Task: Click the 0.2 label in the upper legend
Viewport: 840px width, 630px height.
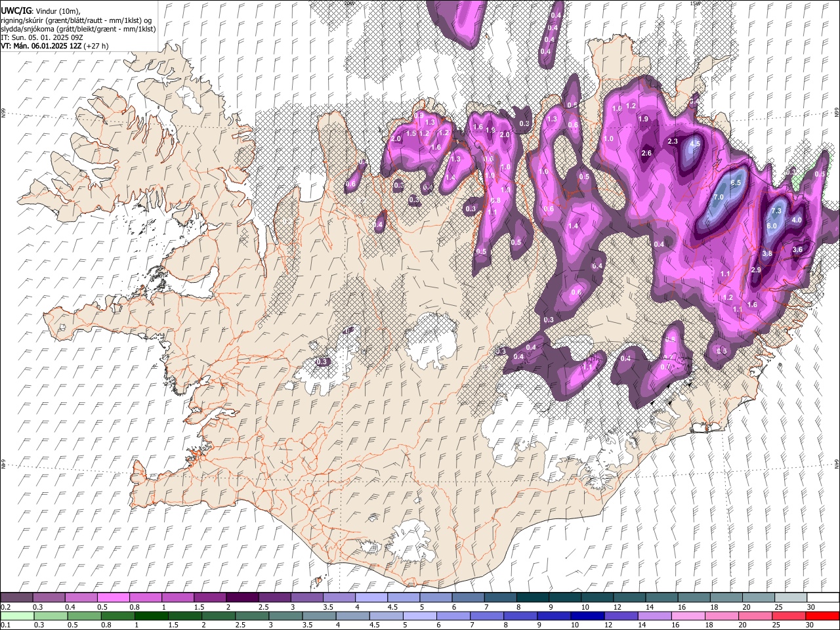Action: click(x=5, y=607)
